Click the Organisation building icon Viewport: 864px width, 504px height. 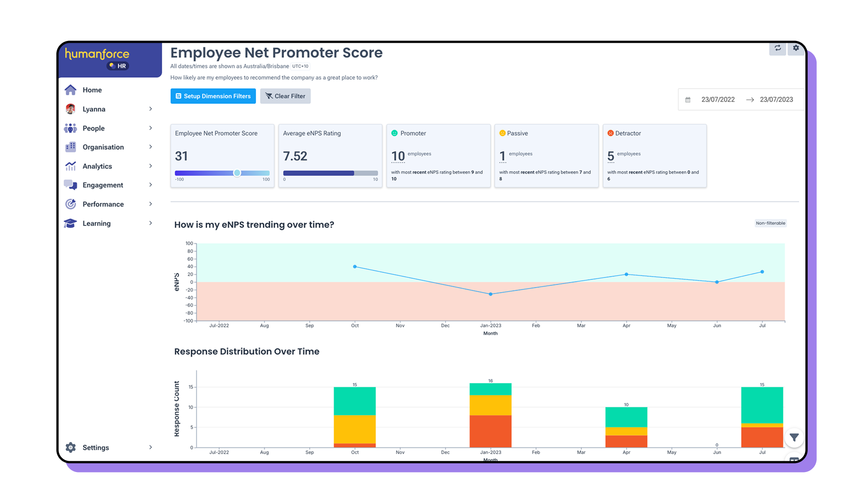click(x=71, y=147)
